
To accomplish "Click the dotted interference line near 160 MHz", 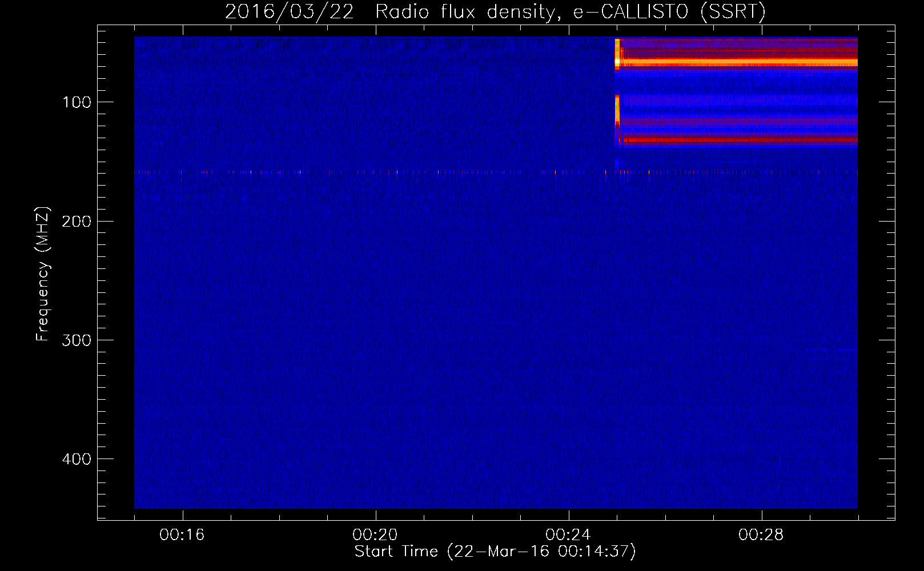I will pyautogui.click(x=496, y=172).
